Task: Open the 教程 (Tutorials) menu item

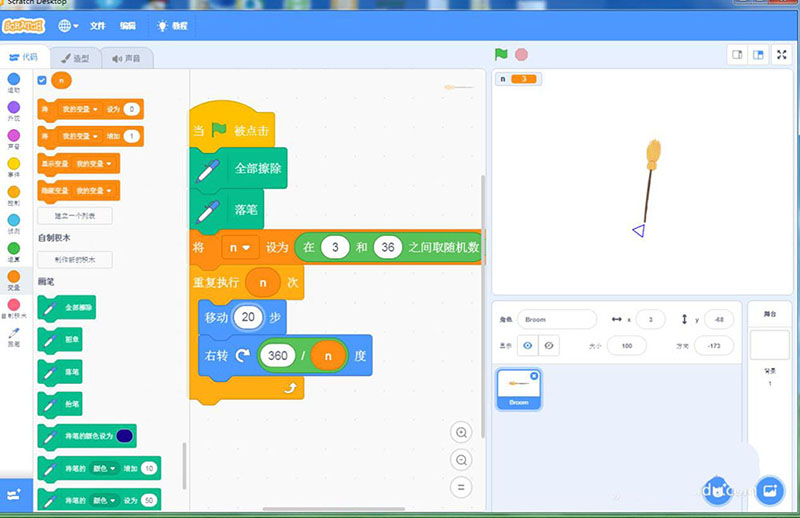Action: click(172, 26)
